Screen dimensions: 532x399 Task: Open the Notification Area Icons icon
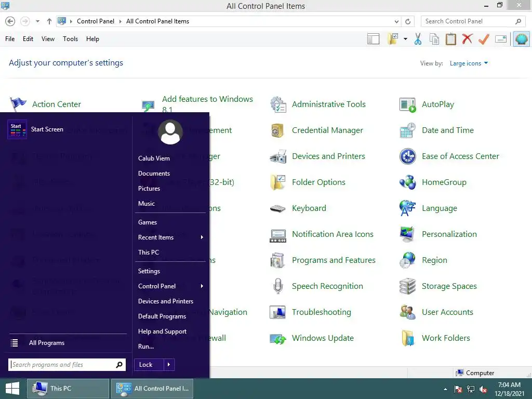[278, 235]
